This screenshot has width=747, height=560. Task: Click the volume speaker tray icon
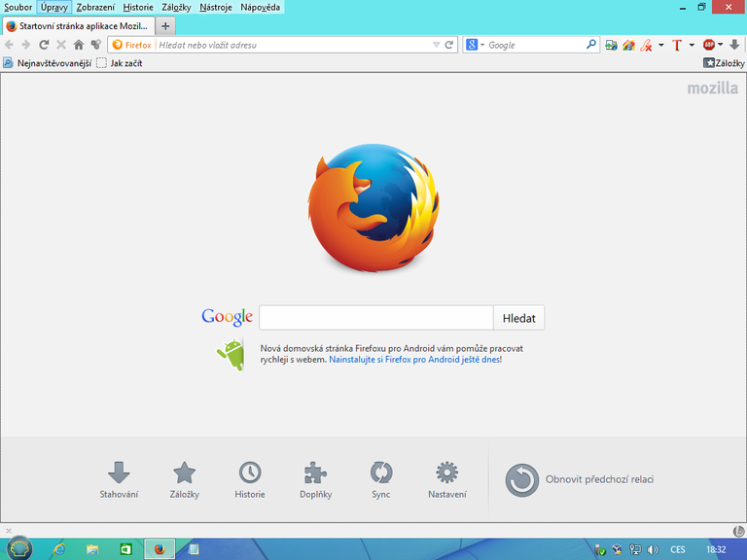653,550
